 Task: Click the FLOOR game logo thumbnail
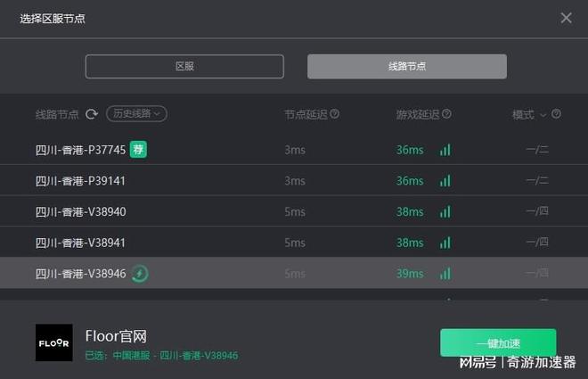point(54,342)
